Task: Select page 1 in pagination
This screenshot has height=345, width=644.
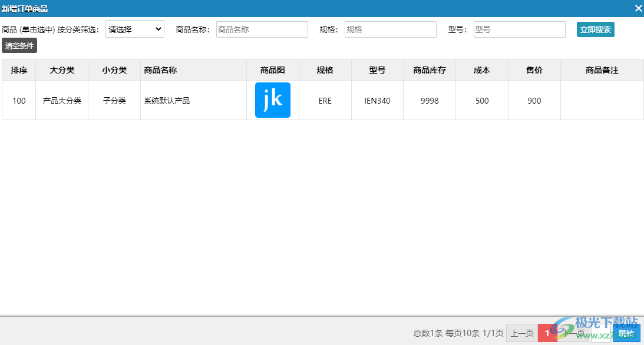Action: pyautogui.click(x=547, y=333)
